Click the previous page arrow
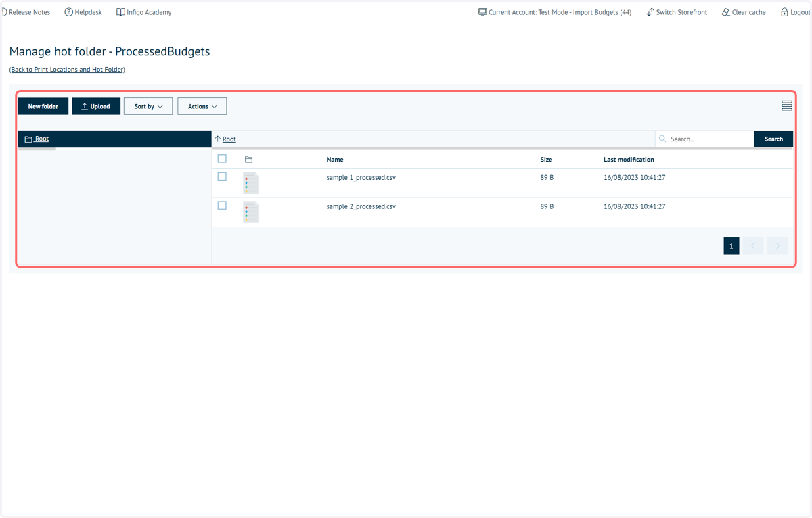The image size is (812, 518). [x=753, y=246]
